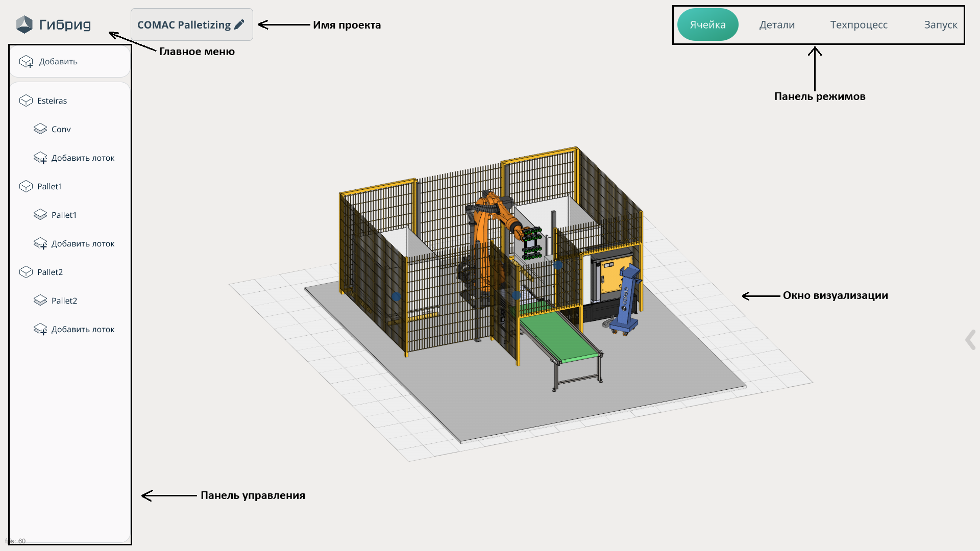Click the add-cube icon beside Добавить
Screen dimensions: 980x551
pyautogui.click(x=26, y=62)
